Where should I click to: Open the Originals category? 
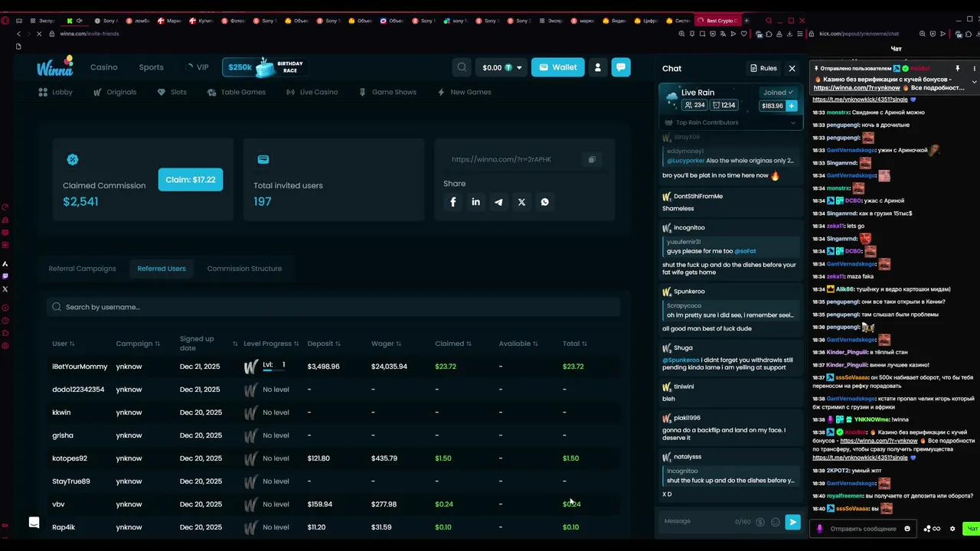click(115, 92)
